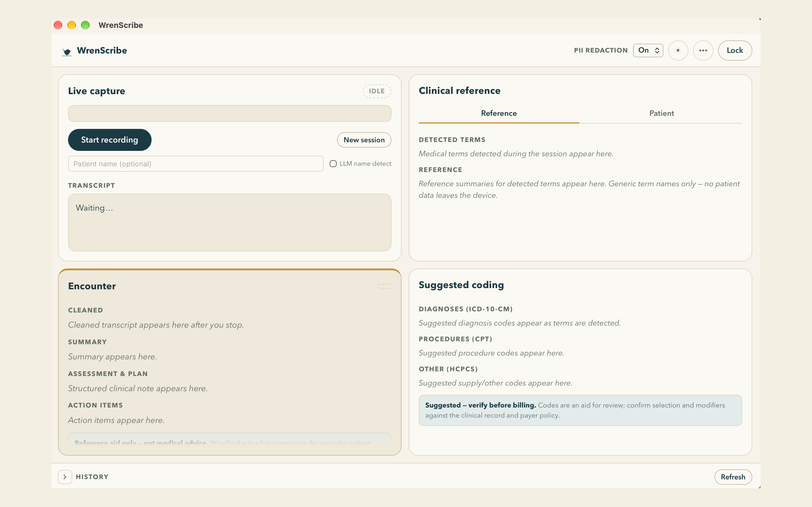
Task: Click the TRANSCRIPT label
Action: tap(91, 185)
